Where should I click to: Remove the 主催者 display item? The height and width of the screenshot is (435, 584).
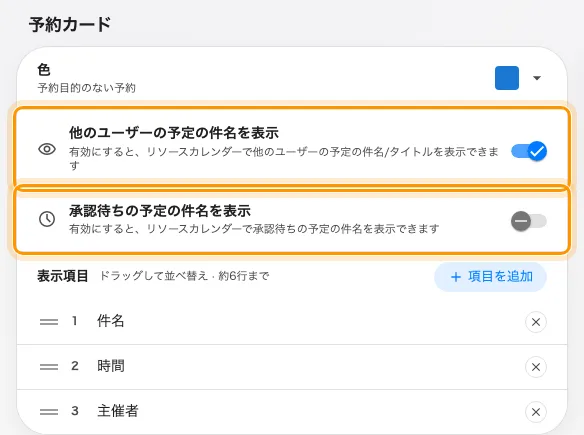(x=536, y=412)
